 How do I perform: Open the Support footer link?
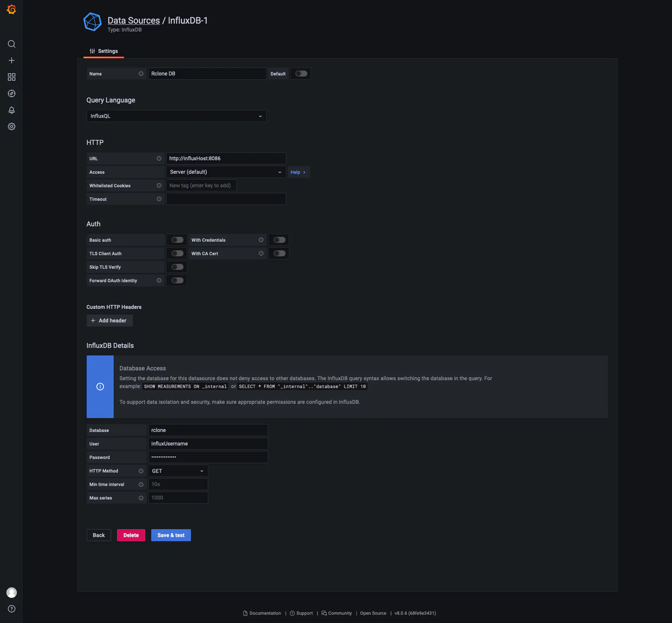[x=301, y=613]
